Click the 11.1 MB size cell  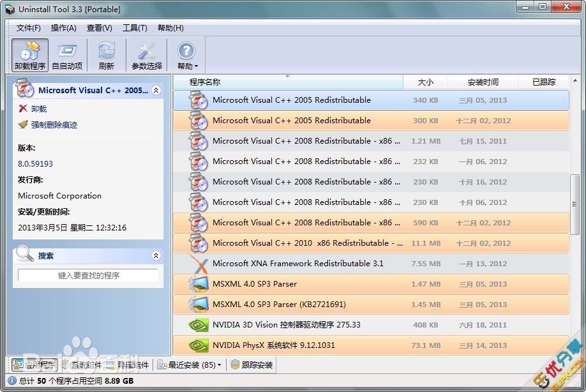click(426, 243)
